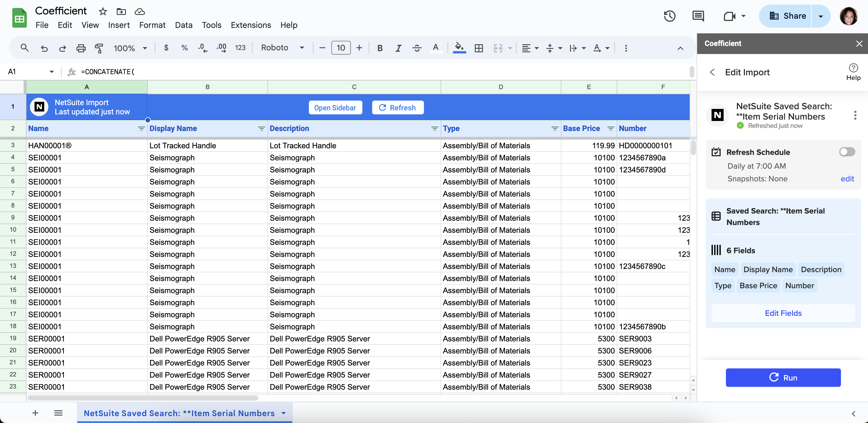Toggle bold formatting
868x423 pixels.
click(380, 48)
